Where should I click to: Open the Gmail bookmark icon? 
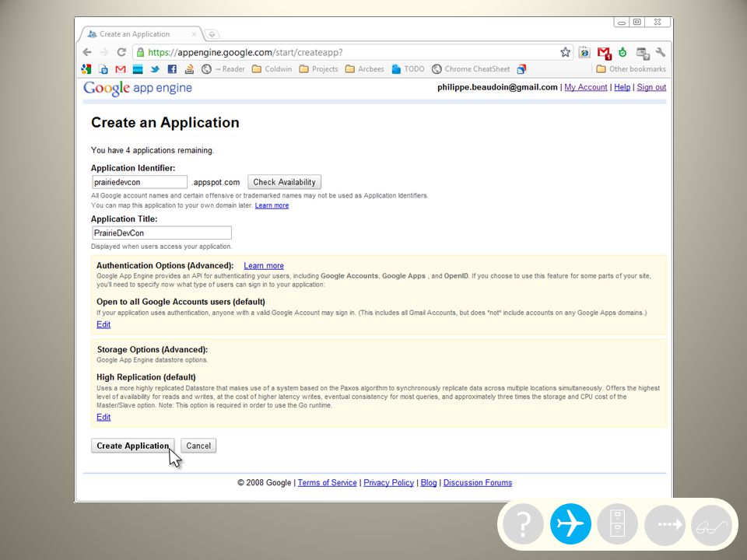point(121,69)
